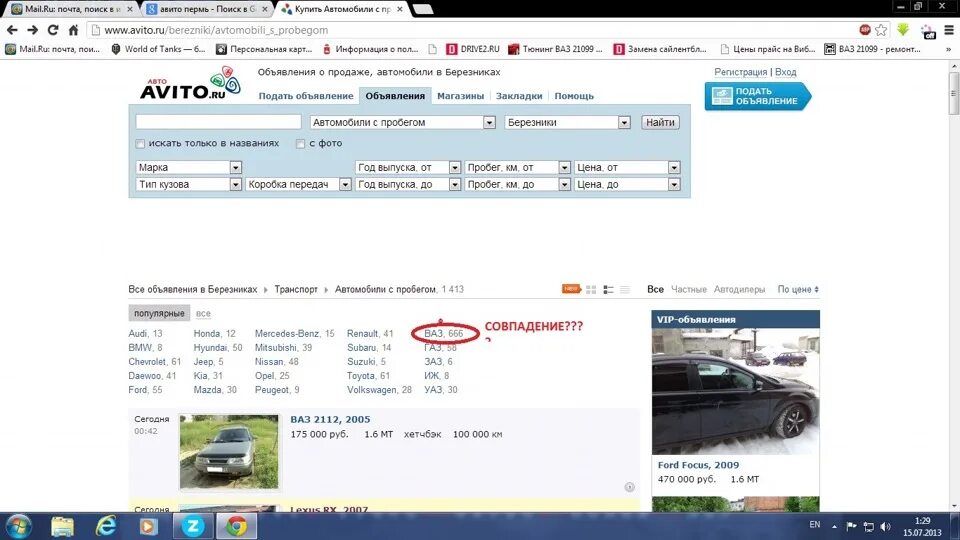Screen dimensions: 960x540
Task: Click the browser forward arrow
Action: (32, 30)
